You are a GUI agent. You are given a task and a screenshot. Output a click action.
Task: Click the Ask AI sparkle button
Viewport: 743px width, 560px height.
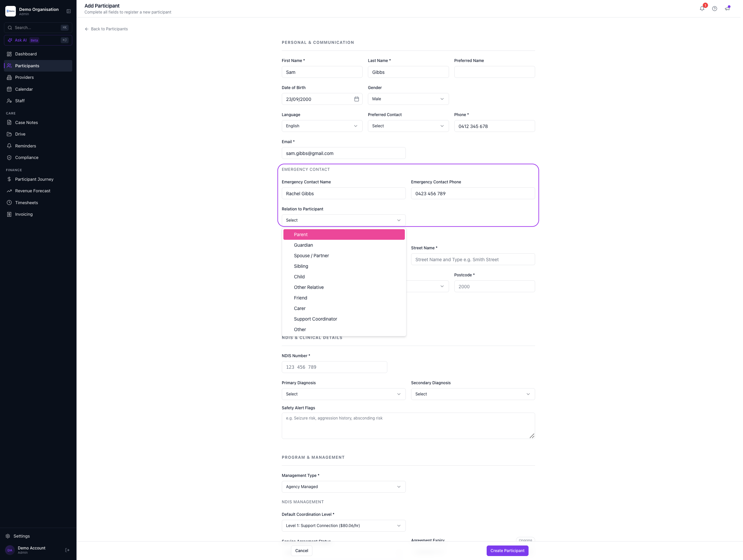[38, 40]
